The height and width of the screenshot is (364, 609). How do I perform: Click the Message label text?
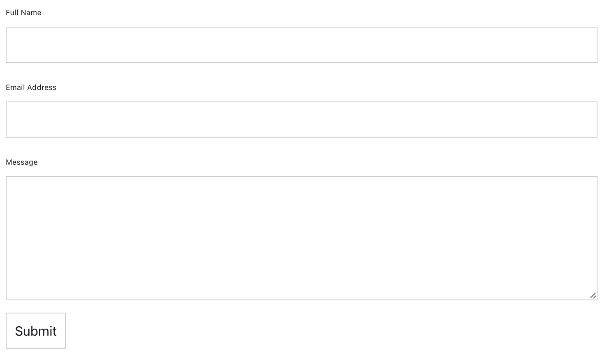(22, 162)
